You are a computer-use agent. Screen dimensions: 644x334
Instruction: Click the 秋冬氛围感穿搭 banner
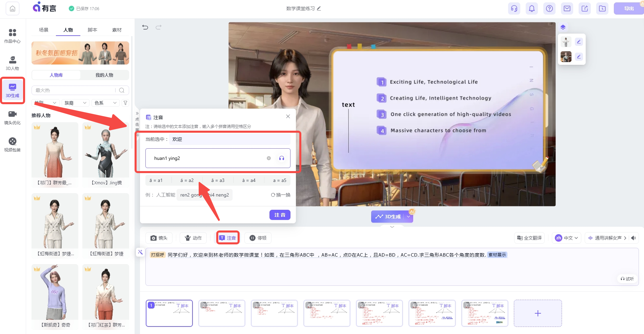(80, 53)
